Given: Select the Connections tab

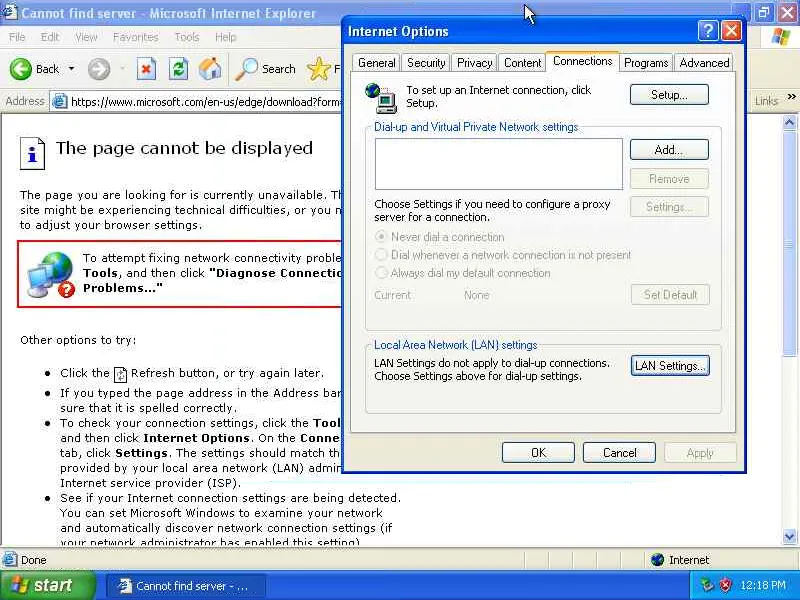Looking at the screenshot, I should click(583, 61).
